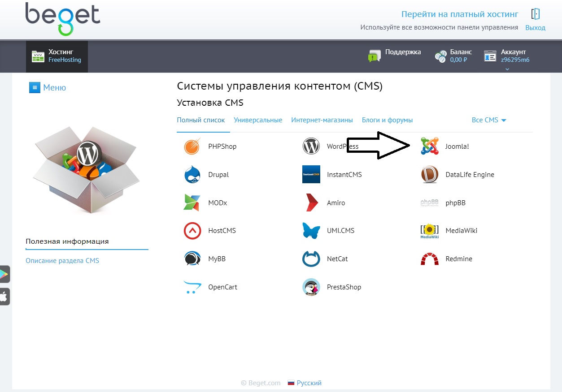Click the phpBB text label
Image resolution: width=562 pixels, height=392 pixels.
pos(455,203)
